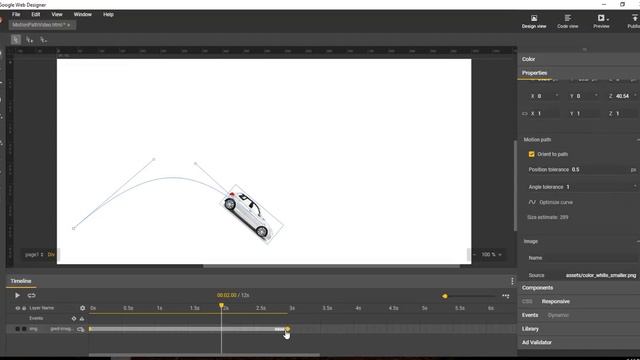Open the Library panel
The width and height of the screenshot is (640, 360).
[x=530, y=329]
